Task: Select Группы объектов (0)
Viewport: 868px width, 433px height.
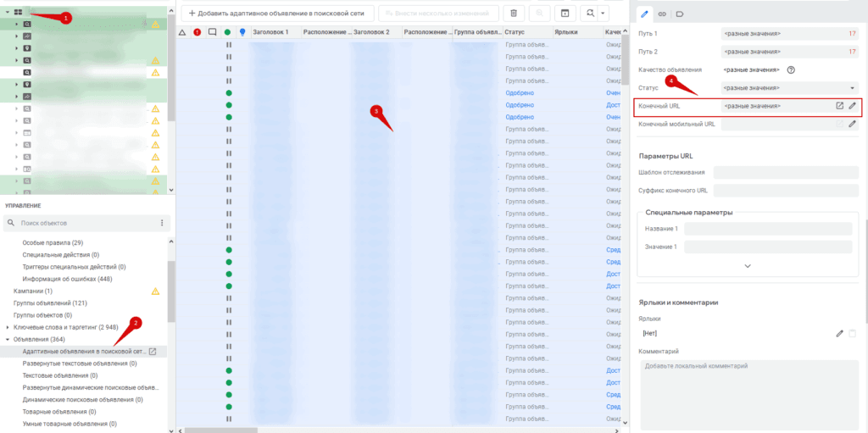Action: [x=42, y=315]
